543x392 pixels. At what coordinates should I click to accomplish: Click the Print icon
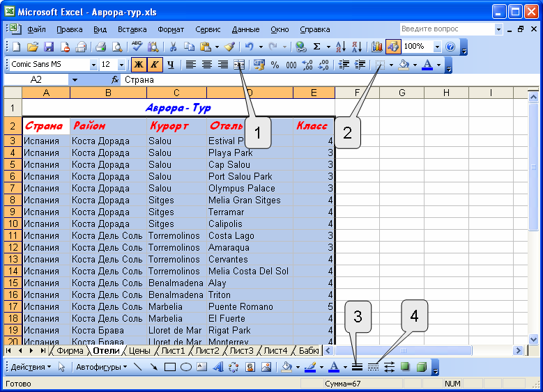point(100,47)
